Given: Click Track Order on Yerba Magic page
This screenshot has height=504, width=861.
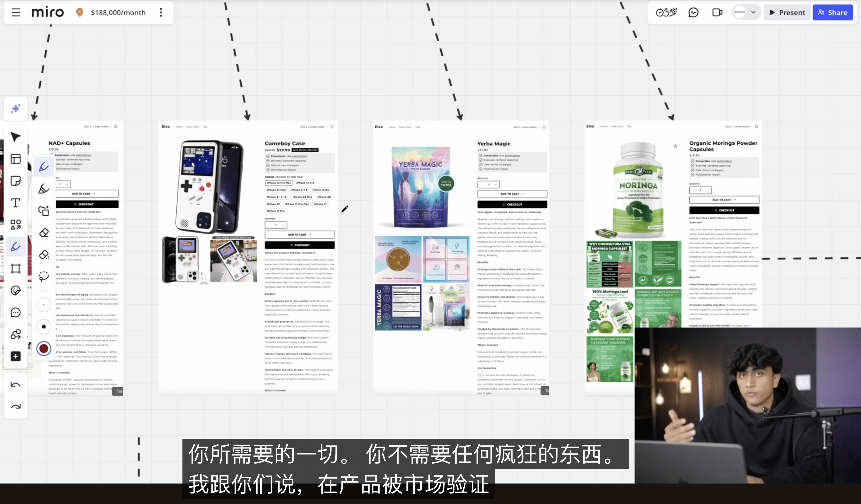Looking at the screenshot, I should pos(405,127).
